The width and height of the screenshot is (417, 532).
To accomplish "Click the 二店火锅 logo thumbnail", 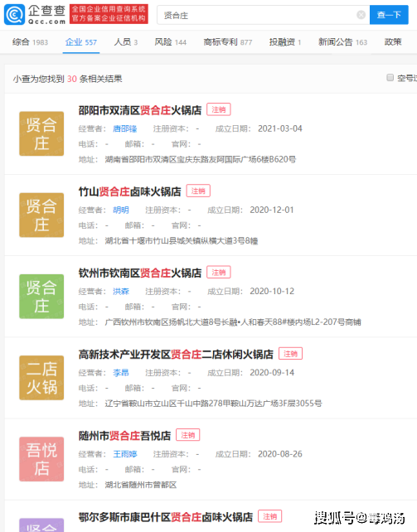I will pos(41,378).
